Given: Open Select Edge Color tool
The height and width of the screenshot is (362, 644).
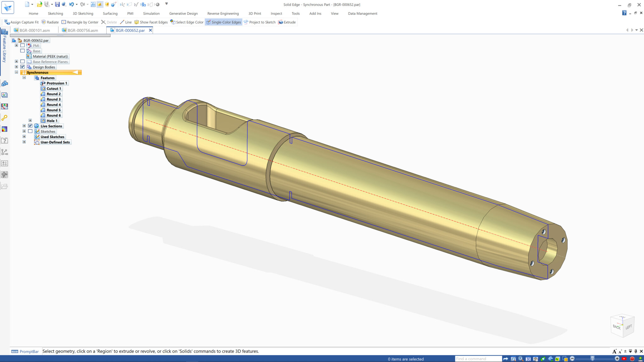Looking at the screenshot, I should click(187, 22).
